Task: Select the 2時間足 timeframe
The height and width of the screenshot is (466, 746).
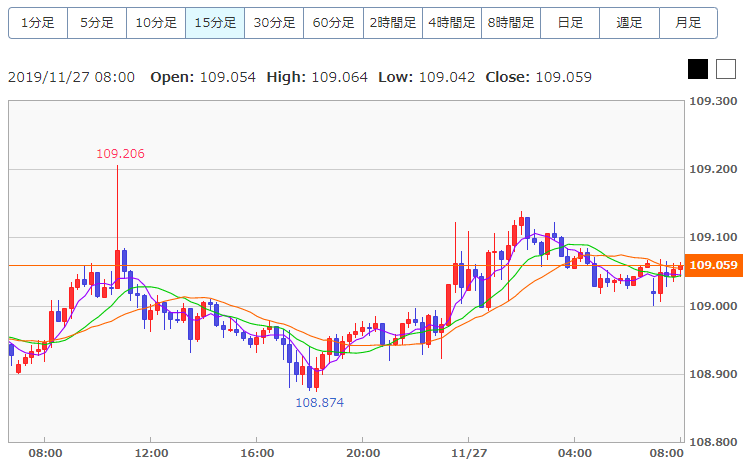Action: point(393,23)
